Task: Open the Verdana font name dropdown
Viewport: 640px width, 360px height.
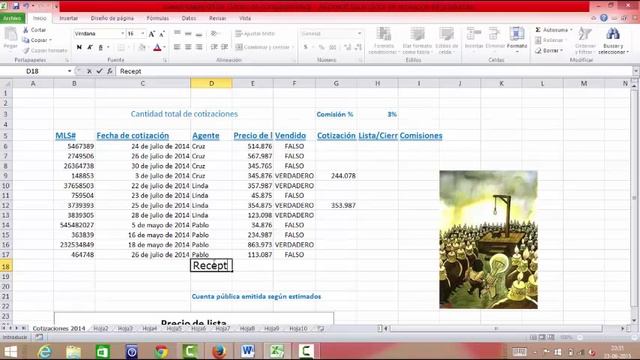Action: 122,33
